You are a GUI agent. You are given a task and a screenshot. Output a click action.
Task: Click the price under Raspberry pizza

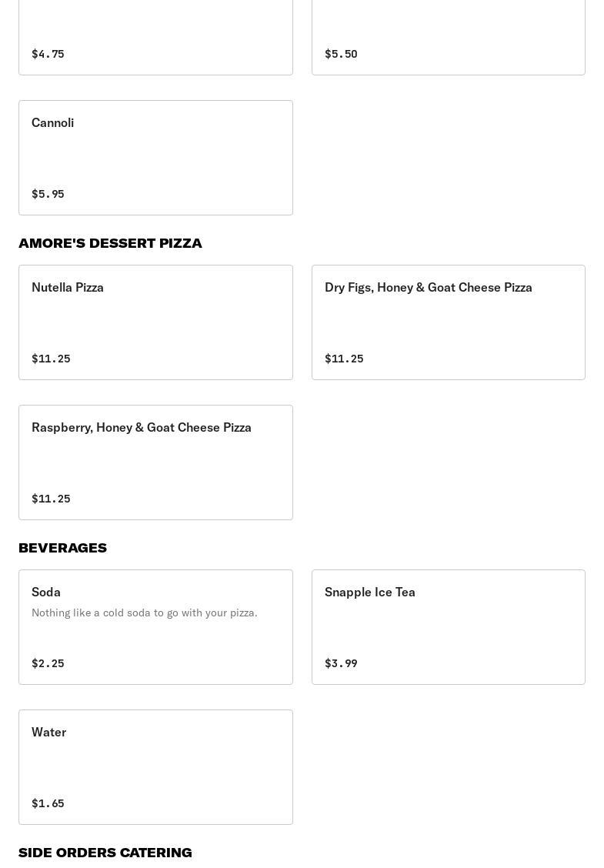tap(51, 499)
